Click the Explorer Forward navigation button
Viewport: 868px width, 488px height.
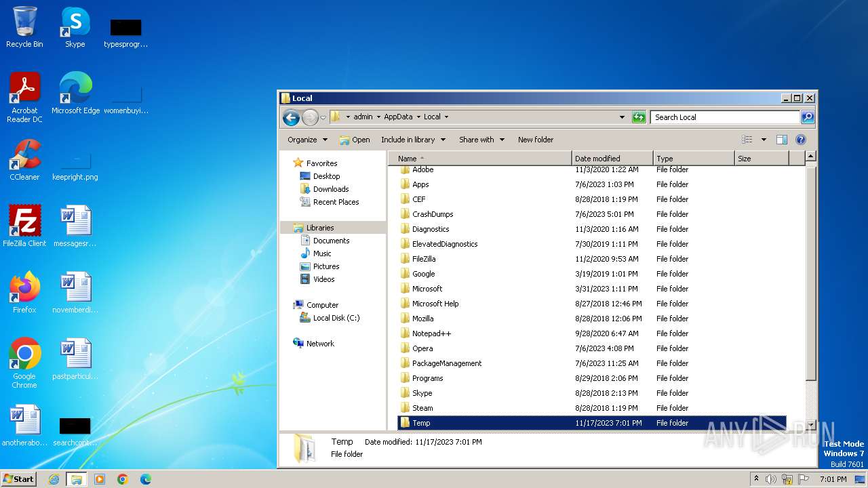click(x=310, y=117)
